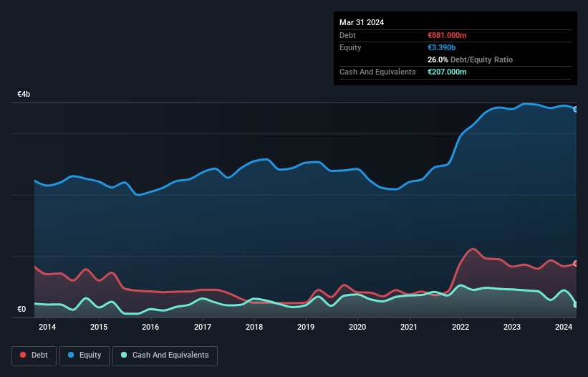Image resolution: width=588 pixels, height=377 pixels.
Task: Click the 2015 x-axis label
Action: click(99, 327)
